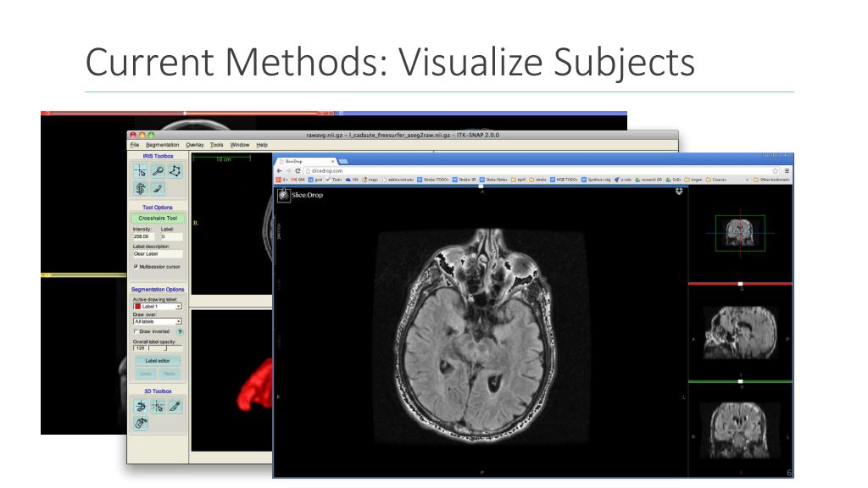Image resolution: width=868 pixels, height=488 pixels.
Task: Open the Courses bookmark folder
Action: coord(715,180)
